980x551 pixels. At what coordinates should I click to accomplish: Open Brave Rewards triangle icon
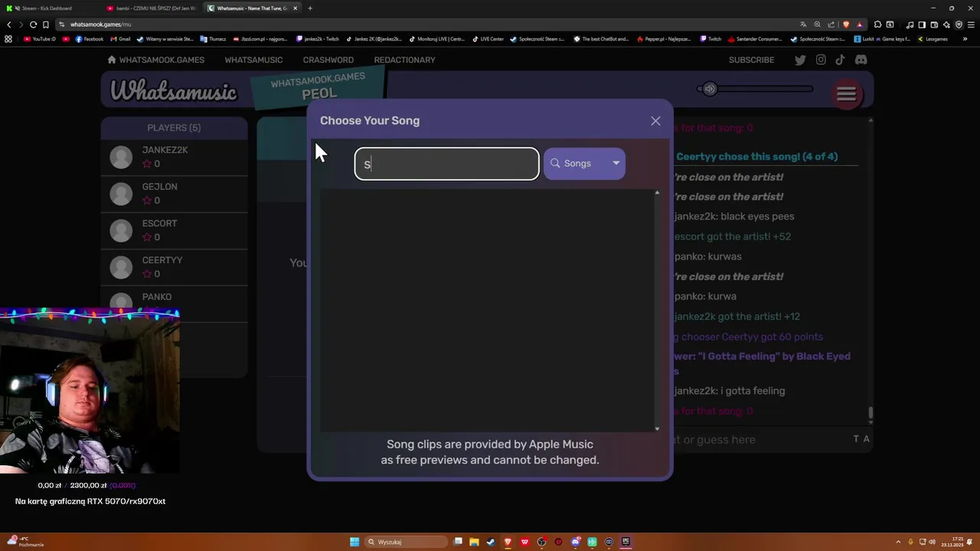(x=859, y=24)
